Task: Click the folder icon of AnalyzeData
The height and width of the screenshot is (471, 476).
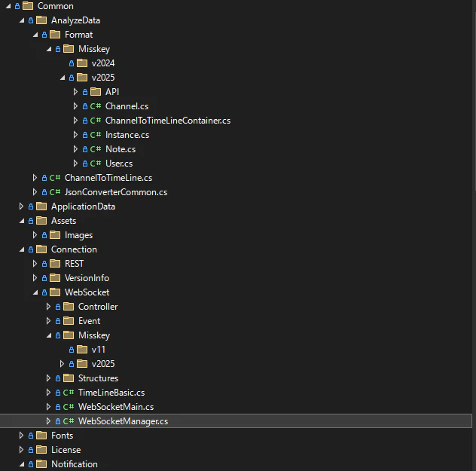Action: click(41, 20)
